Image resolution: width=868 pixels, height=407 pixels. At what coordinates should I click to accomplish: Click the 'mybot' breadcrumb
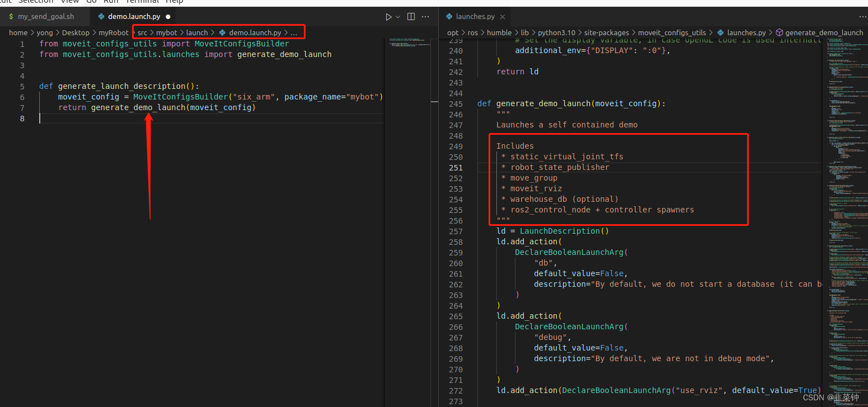(167, 32)
